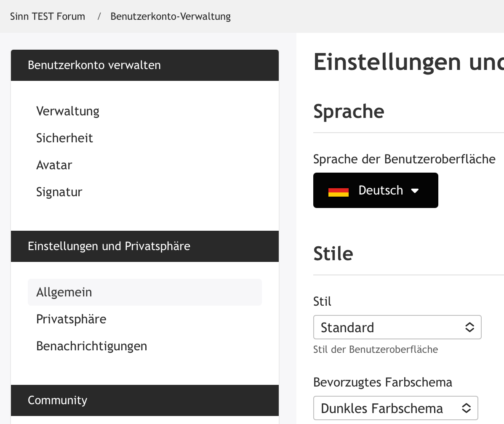Select the Avatar menu entry
The width and height of the screenshot is (504, 424).
[54, 165]
